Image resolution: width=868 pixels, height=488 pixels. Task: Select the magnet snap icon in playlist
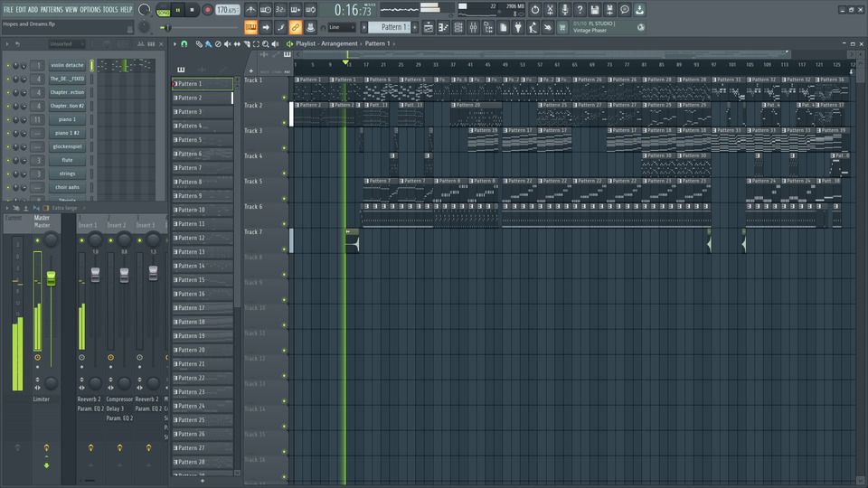pyautogui.click(x=184, y=43)
